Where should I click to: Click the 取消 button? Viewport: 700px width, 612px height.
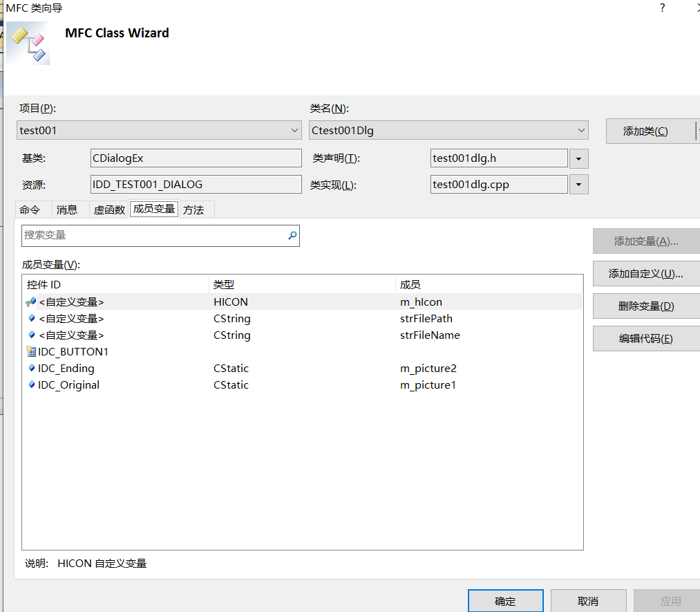[588, 601]
